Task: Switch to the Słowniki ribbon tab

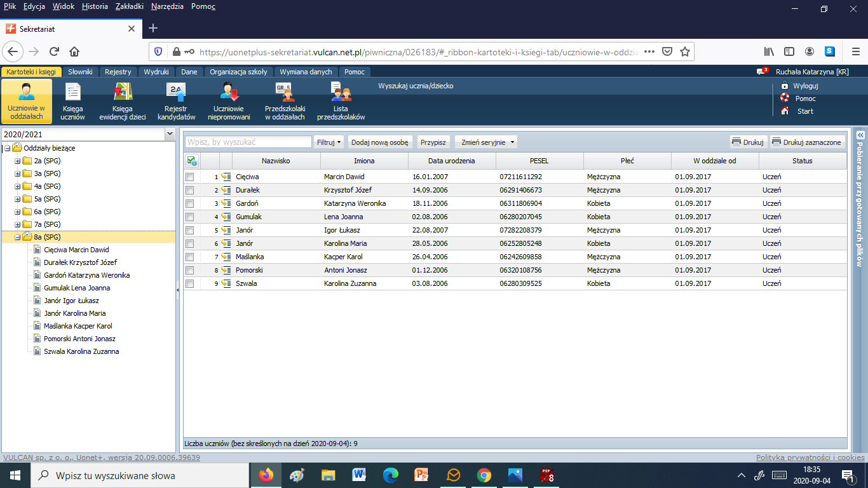Action: (x=81, y=72)
